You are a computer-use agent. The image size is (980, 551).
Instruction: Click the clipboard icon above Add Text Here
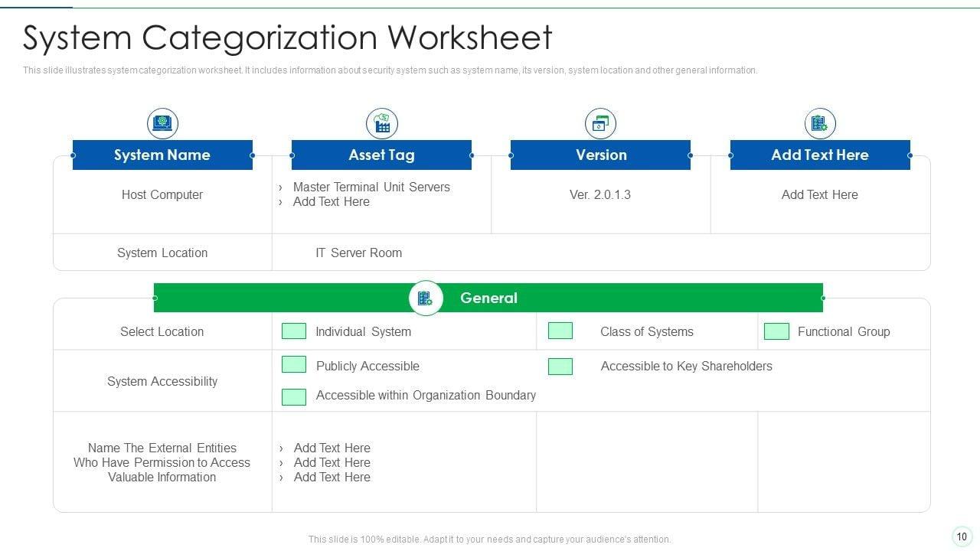tap(819, 123)
